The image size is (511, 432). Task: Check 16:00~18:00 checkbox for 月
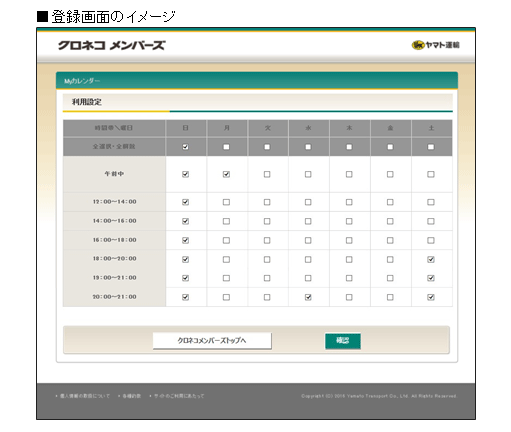[x=226, y=240]
